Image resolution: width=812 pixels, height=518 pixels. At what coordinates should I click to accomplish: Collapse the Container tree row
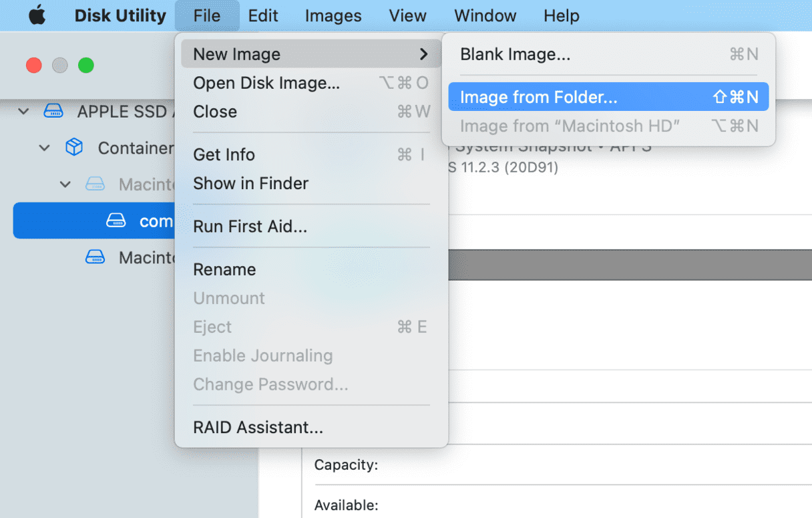(x=45, y=148)
